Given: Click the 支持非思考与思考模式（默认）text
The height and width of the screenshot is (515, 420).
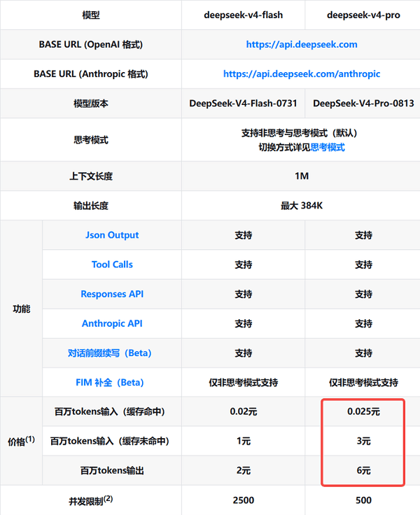Looking at the screenshot, I should click(300, 133).
